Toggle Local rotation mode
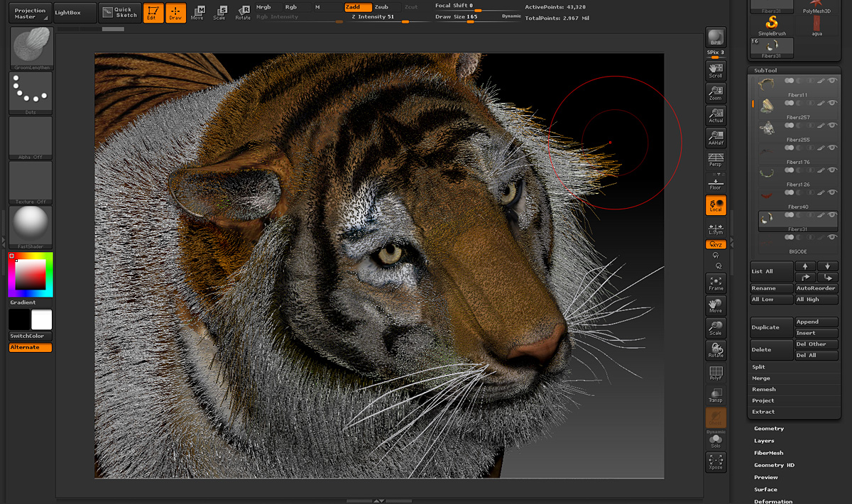 pyautogui.click(x=716, y=205)
